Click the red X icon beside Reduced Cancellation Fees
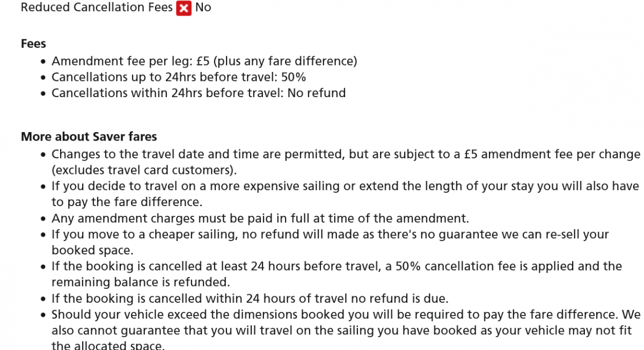This screenshot has height=350, width=644. click(184, 8)
